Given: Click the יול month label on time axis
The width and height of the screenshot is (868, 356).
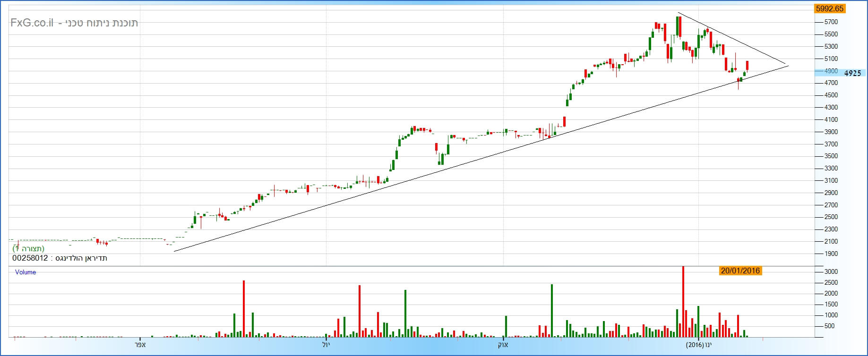Looking at the screenshot, I should click(x=326, y=345).
